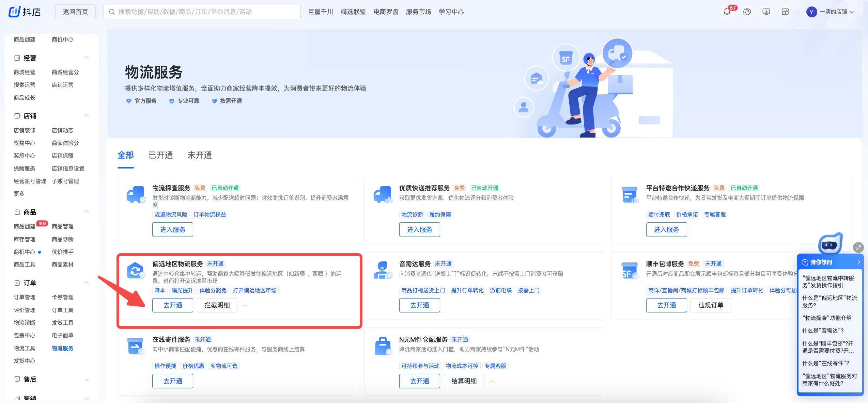Click the 音需达服务 courier icon
The image size is (868, 403).
pyautogui.click(x=383, y=271)
